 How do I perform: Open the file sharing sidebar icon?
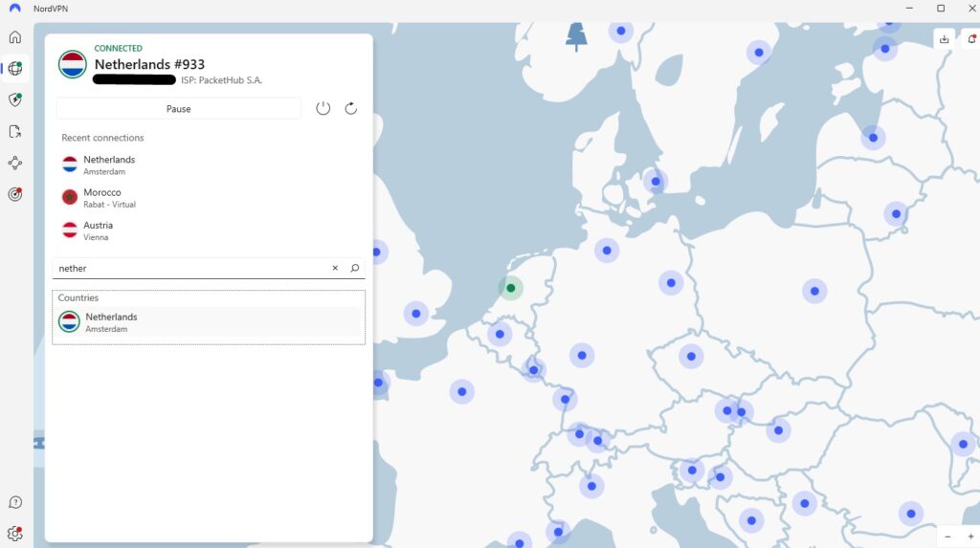click(15, 131)
